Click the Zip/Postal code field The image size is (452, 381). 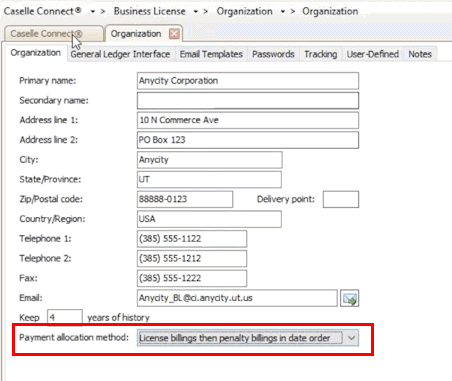[185, 199]
